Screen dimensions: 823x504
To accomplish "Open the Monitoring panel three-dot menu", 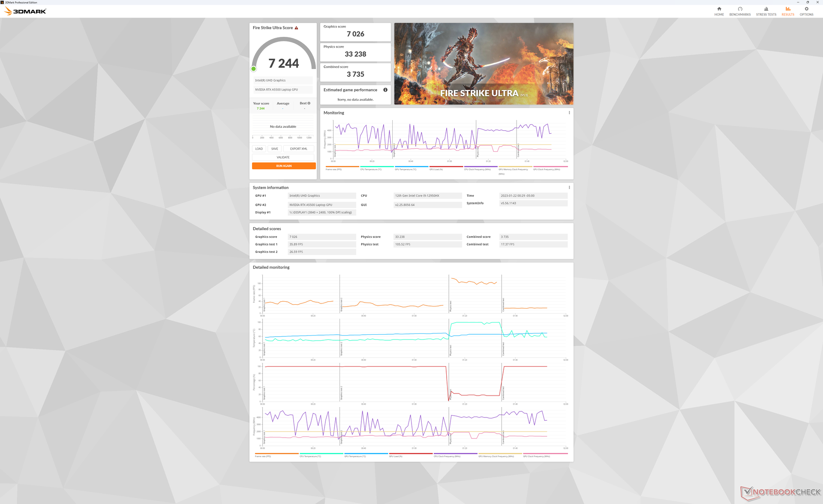I will tap(569, 113).
